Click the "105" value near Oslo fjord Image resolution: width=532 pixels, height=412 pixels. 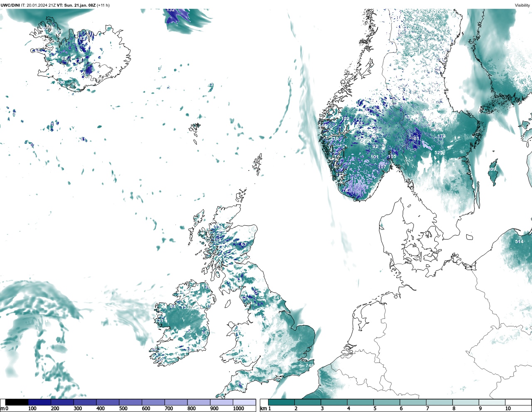(x=392, y=156)
